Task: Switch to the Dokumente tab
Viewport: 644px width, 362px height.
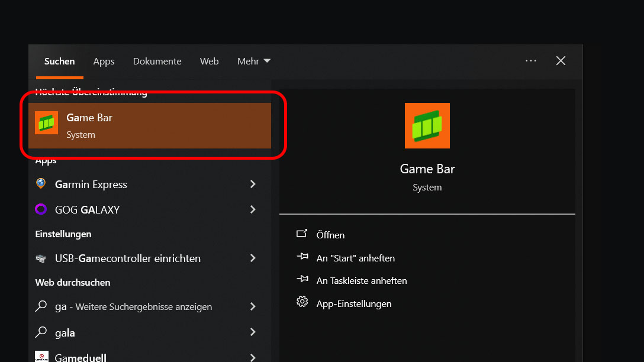Action: 157,61
